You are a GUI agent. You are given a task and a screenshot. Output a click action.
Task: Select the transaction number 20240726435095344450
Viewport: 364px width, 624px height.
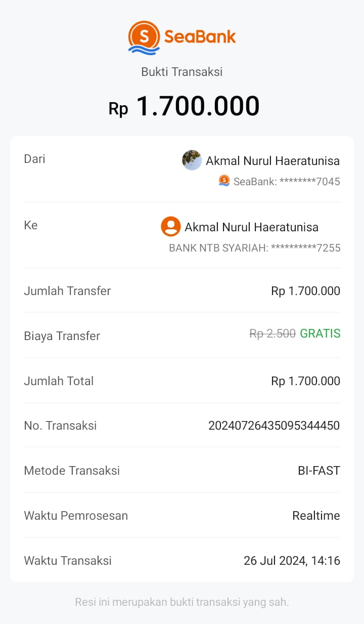click(x=274, y=426)
